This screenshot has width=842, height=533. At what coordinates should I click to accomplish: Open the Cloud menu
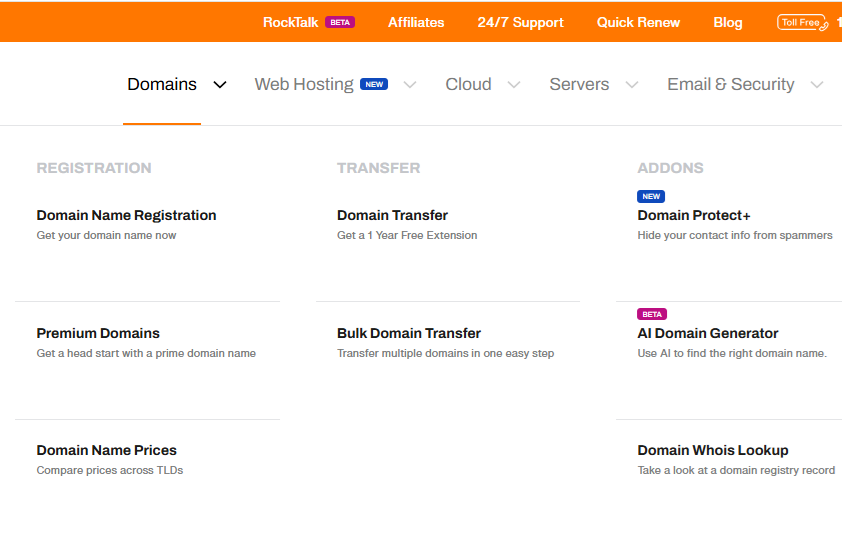point(468,84)
